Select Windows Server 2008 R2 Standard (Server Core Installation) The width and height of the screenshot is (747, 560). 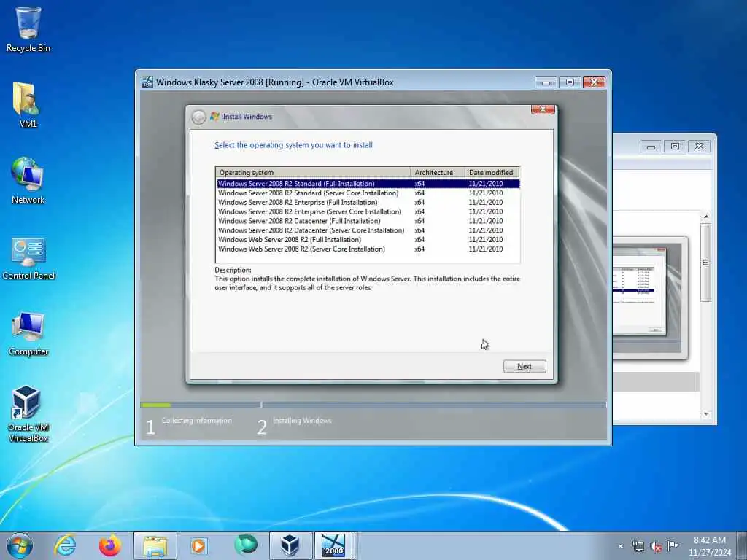(x=368, y=192)
